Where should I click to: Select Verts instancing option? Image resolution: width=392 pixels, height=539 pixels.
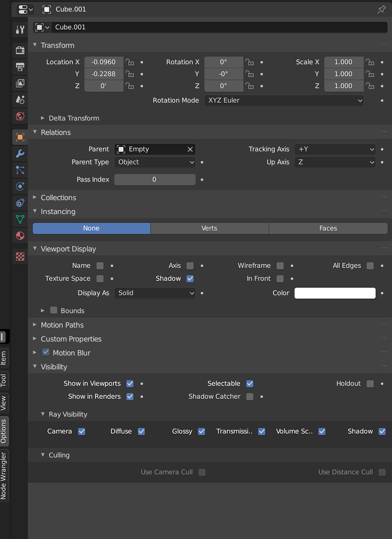click(209, 229)
